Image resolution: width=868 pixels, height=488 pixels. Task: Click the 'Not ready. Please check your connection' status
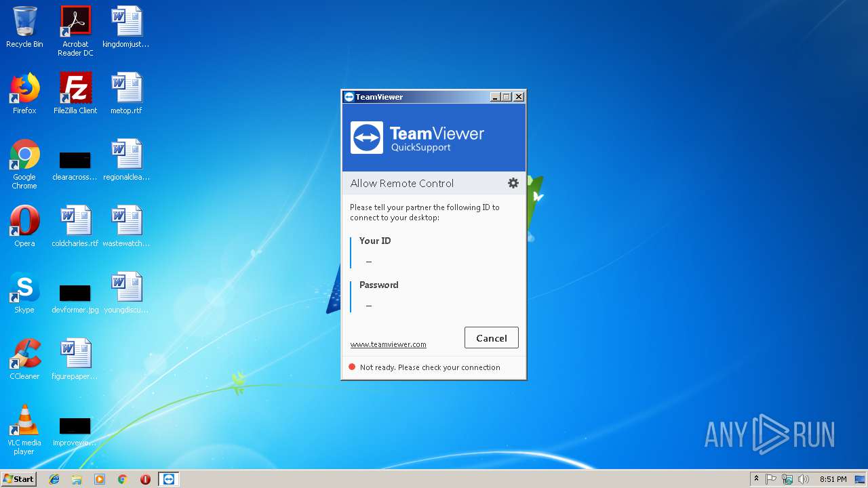tap(430, 367)
